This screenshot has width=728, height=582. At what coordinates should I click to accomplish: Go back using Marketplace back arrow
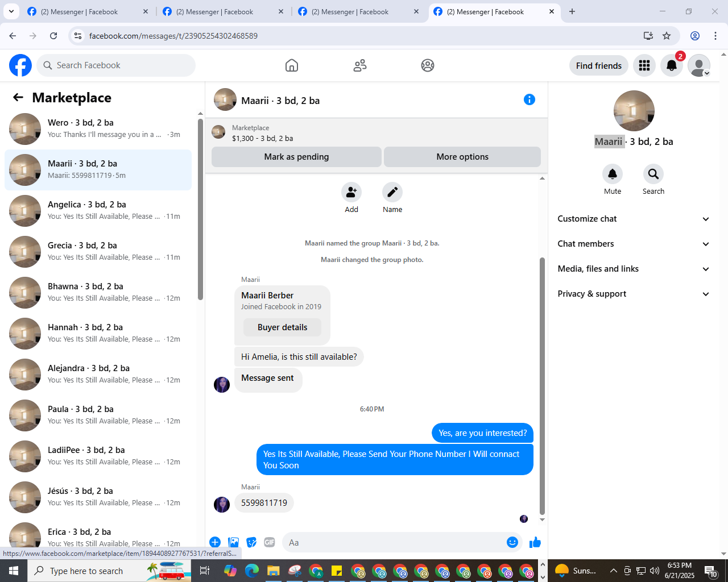18,98
